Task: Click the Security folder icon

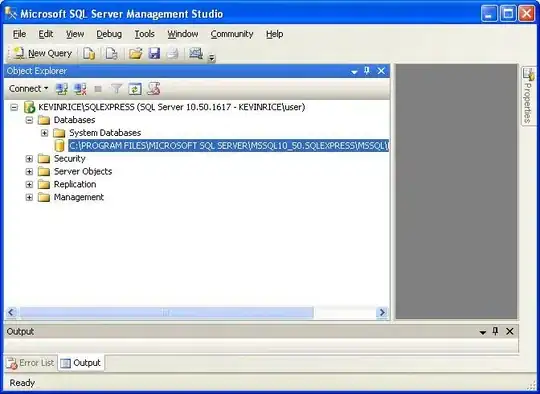Action: (x=44, y=159)
